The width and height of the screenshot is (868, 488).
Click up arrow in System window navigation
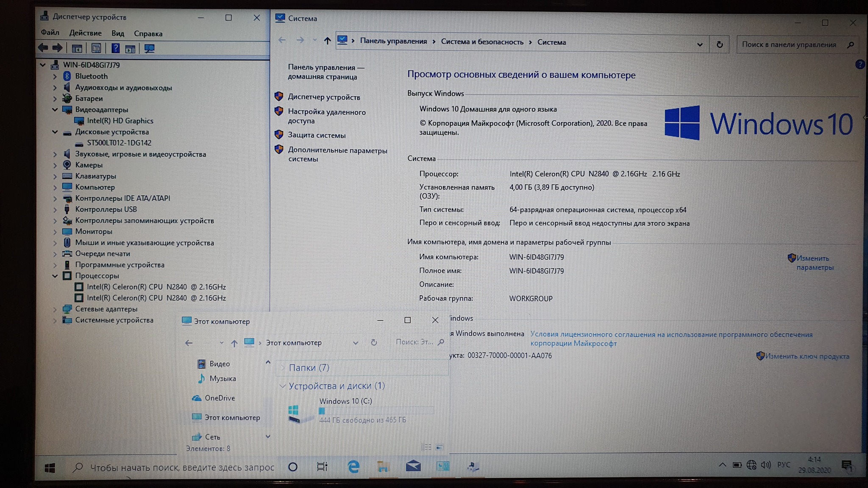(327, 41)
